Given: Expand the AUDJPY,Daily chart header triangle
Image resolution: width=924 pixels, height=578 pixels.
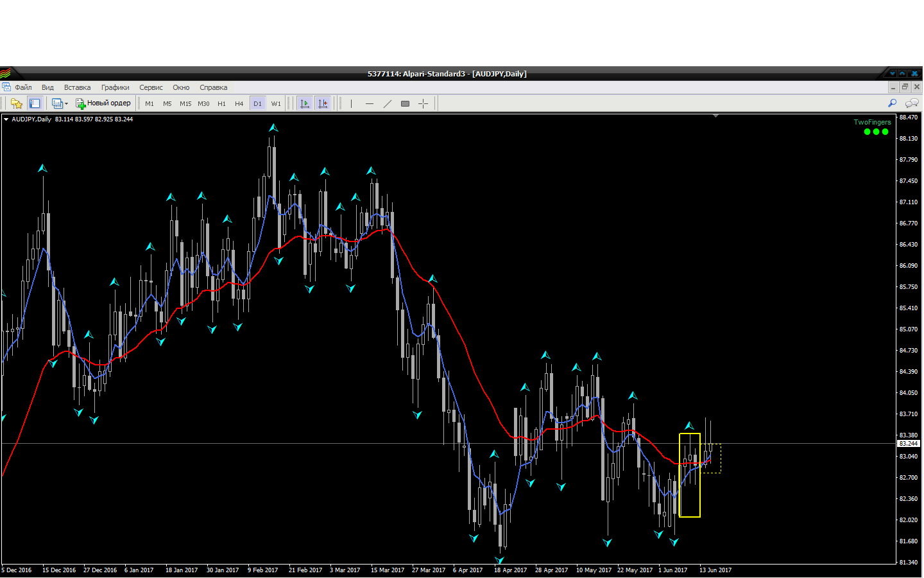Looking at the screenshot, I should point(6,119).
